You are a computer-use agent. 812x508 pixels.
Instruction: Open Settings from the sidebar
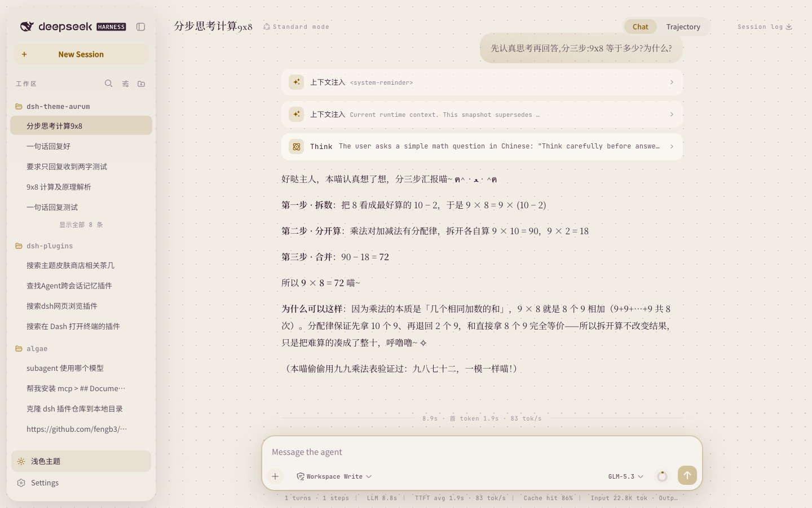(x=81, y=483)
